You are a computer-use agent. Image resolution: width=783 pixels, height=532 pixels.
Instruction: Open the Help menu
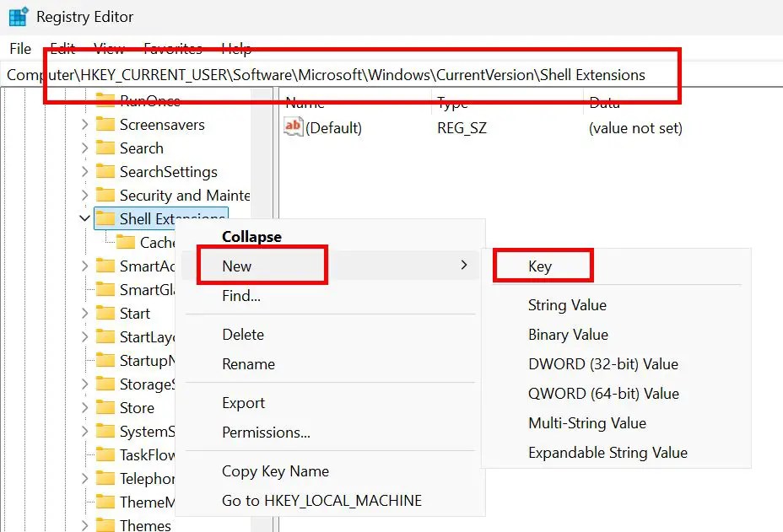(236, 48)
